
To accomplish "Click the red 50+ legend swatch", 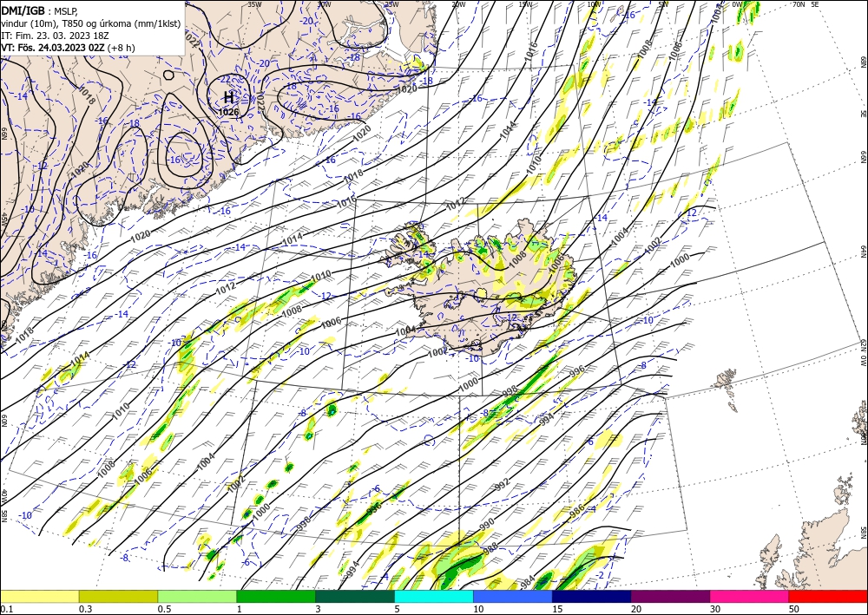I will pos(828,596).
